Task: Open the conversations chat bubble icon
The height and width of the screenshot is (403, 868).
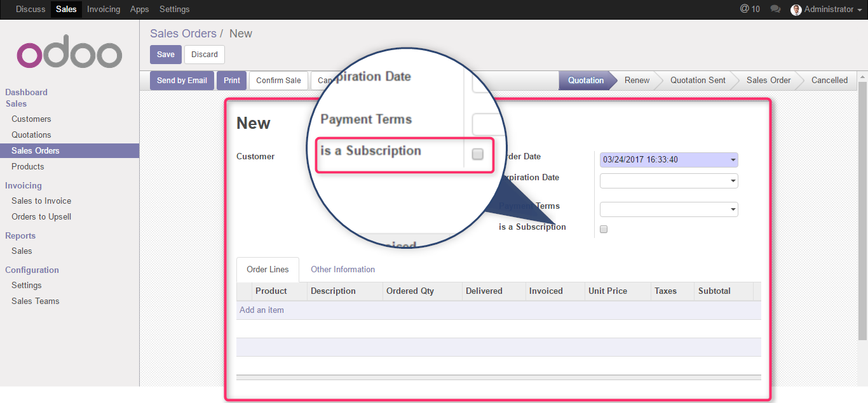Action: click(x=775, y=10)
